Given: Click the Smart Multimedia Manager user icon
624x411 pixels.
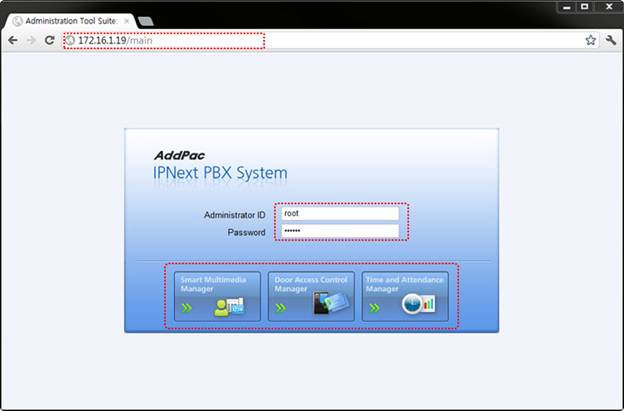Looking at the screenshot, I should (x=229, y=307).
